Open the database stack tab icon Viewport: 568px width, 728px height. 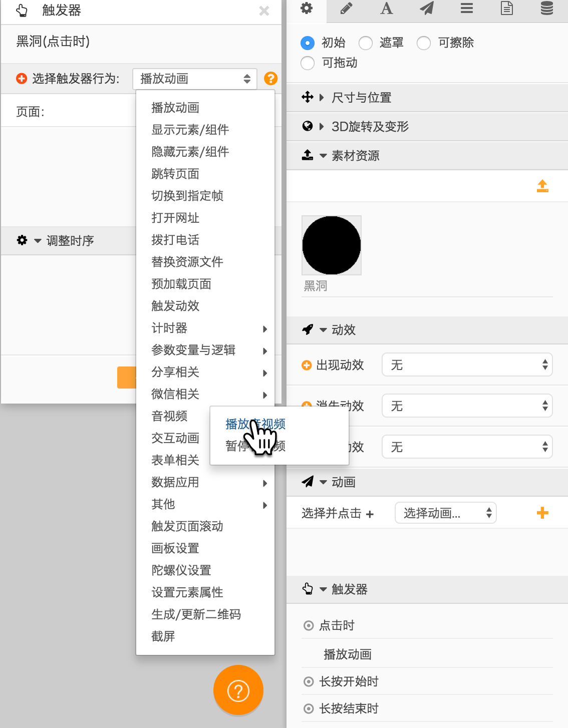[546, 9]
